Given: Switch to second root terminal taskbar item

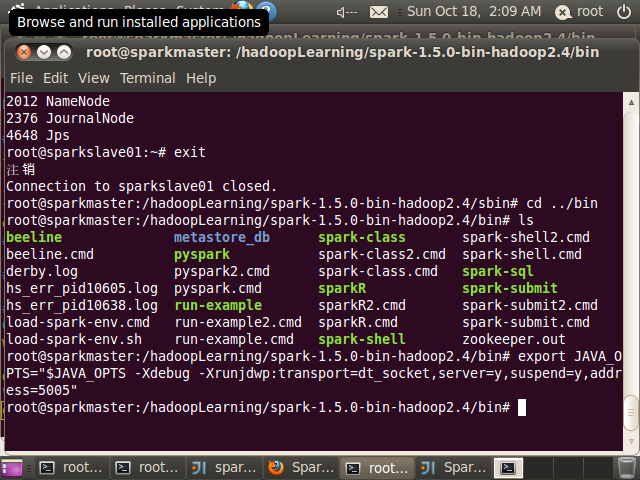Looking at the screenshot, I should [147, 468].
